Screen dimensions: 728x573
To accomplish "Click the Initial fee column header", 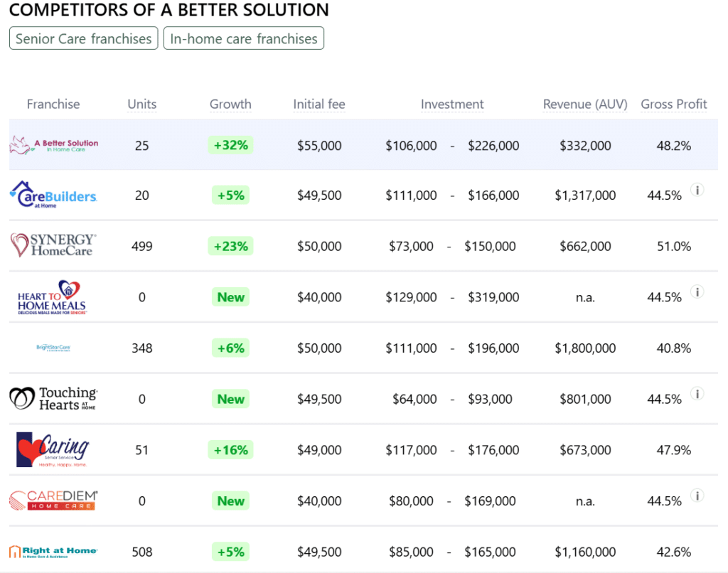I will click(319, 104).
